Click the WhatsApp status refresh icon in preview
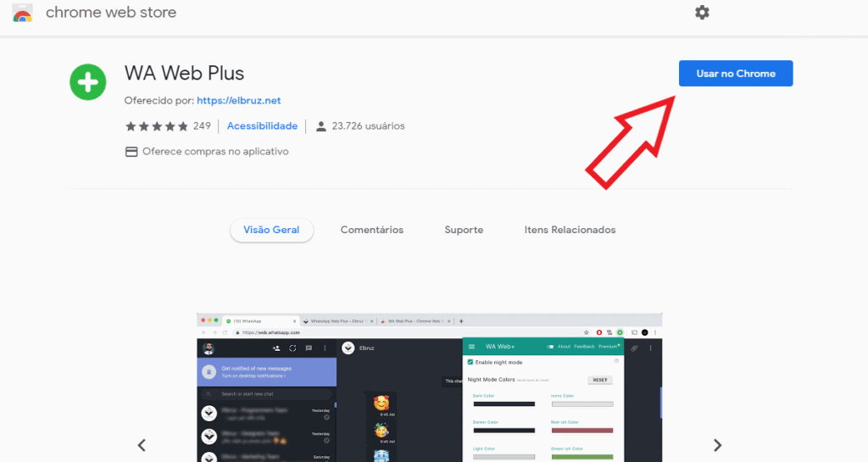This screenshot has width=868, height=462. pos(292,348)
